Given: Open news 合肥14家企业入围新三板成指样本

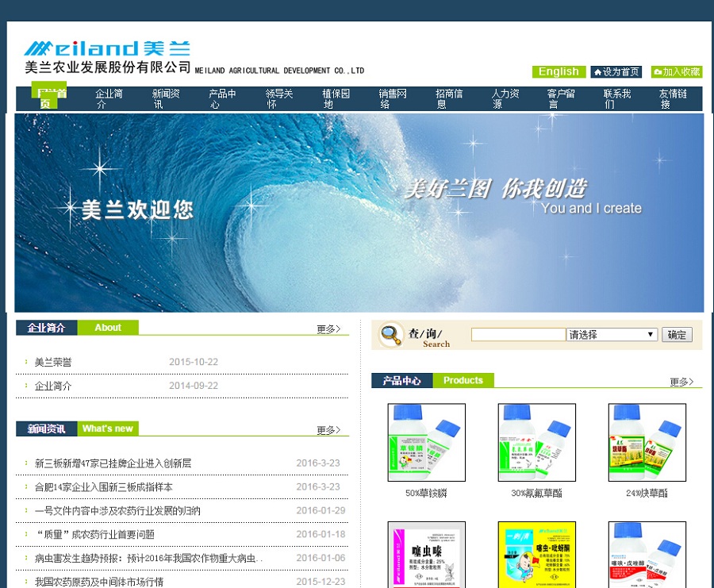Looking at the screenshot, I should (104, 487).
